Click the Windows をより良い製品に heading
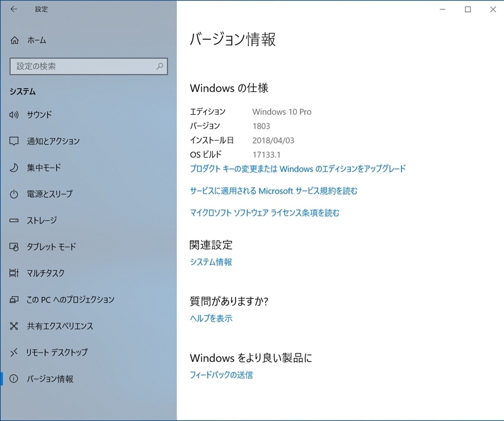Screen dimensions: 504x421 pyautogui.click(x=251, y=358)
